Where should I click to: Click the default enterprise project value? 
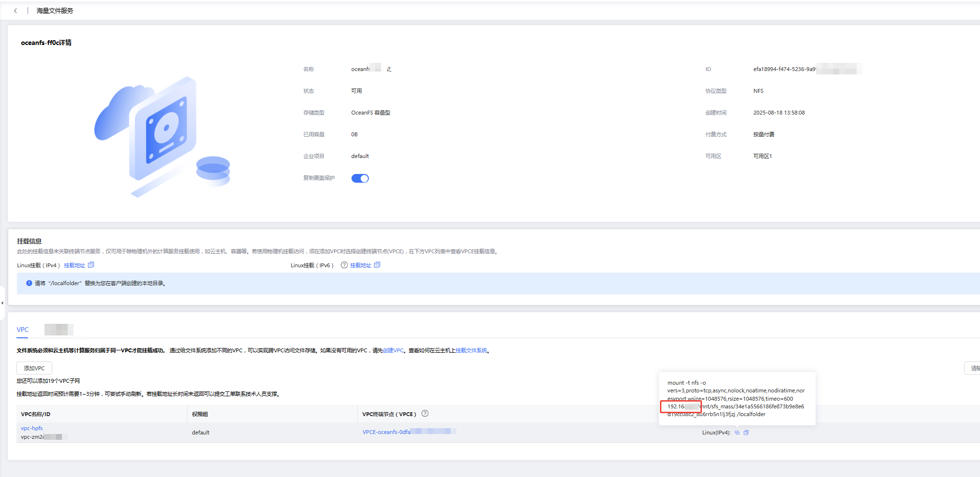pos(360,156)
